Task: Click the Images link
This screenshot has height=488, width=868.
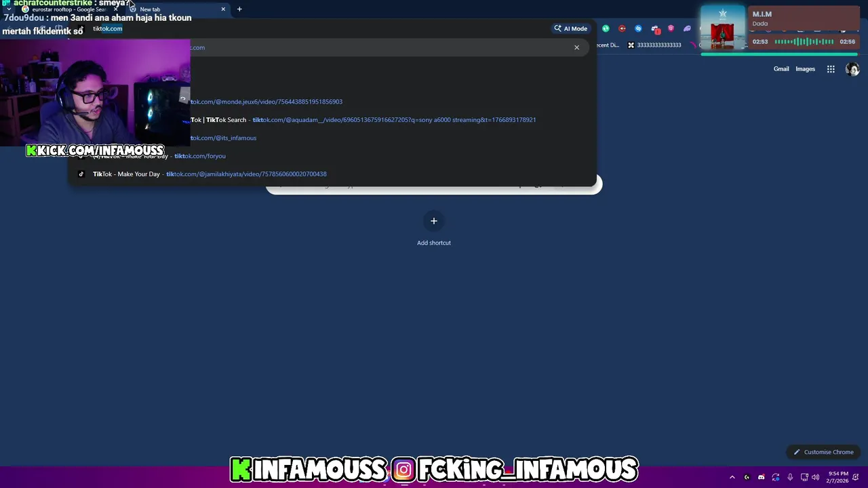Action: [805, 69]
